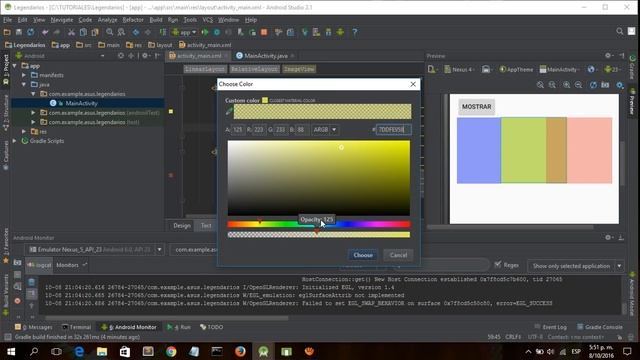
Task: Click the Copy icon in toolbar
Action: point(83,32)
